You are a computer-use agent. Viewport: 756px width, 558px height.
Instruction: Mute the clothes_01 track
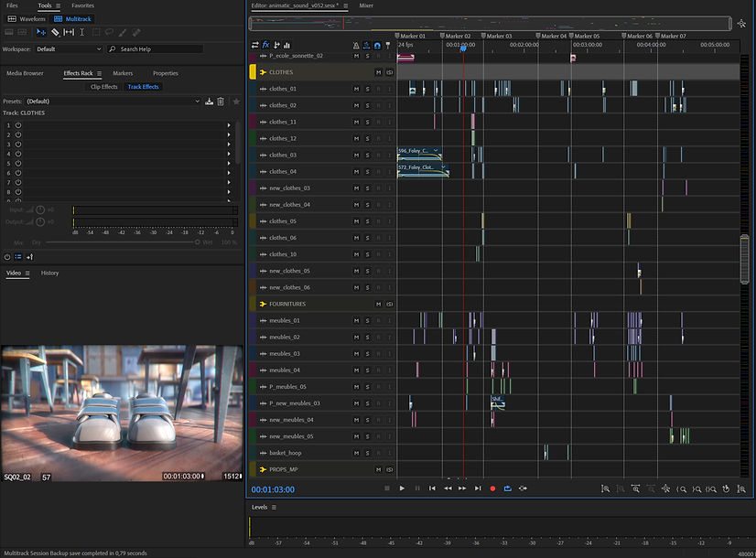pyautogui.click(x=355, y=89)
